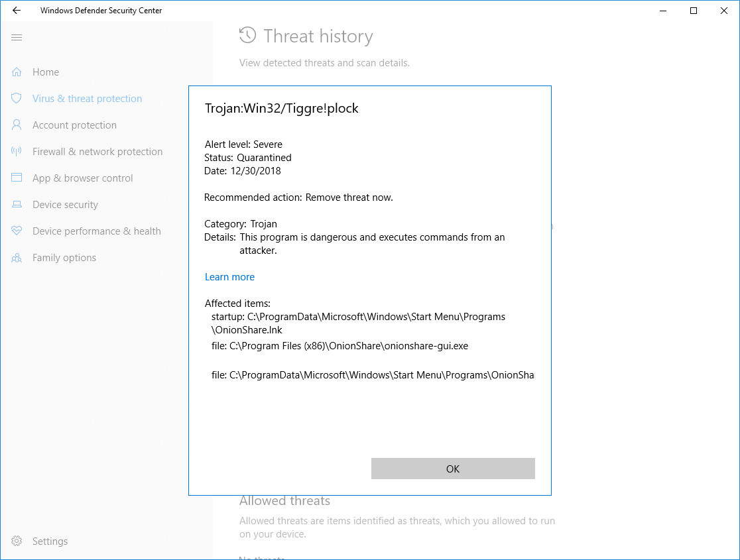Open Settings at bottom of sidebar
This screenshot has width=740, height=560.
(50, 541)
